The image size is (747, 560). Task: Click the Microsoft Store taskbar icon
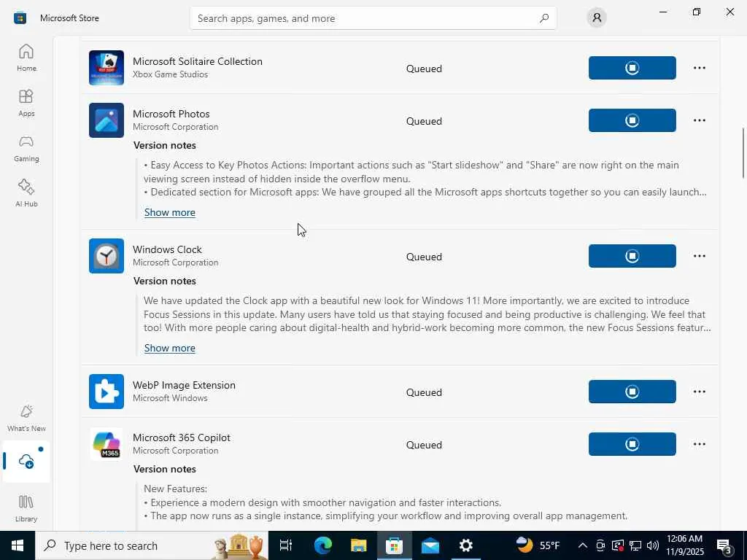(x=394, y=545)
